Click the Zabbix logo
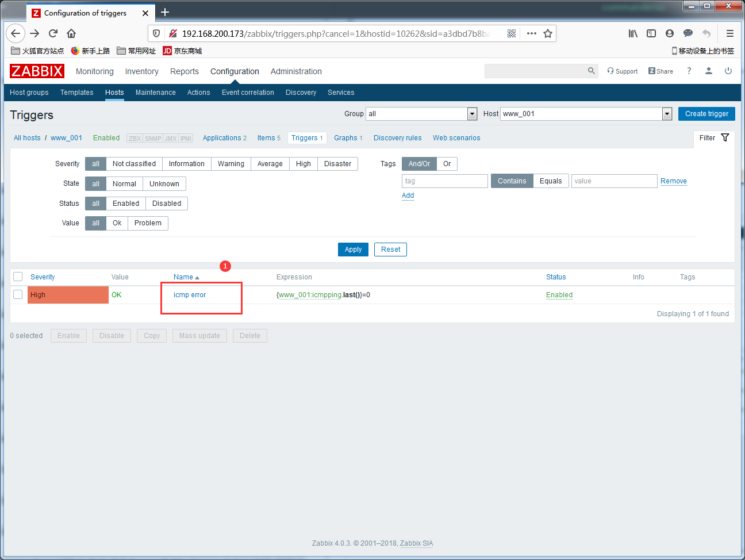The width and height of the screenshot is (745, 560). [37, 71]
